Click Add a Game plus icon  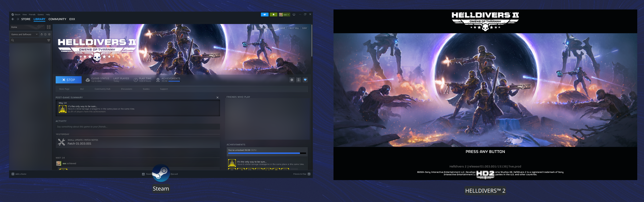[x=13, y=174]
